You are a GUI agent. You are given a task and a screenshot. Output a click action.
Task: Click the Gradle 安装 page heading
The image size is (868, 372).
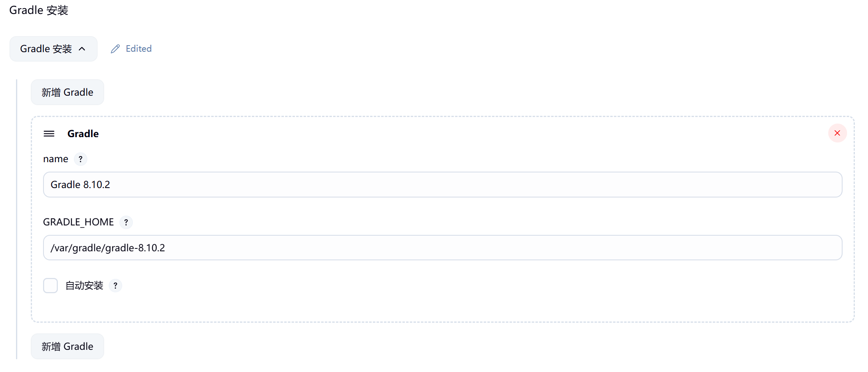(x=39, y=10)
